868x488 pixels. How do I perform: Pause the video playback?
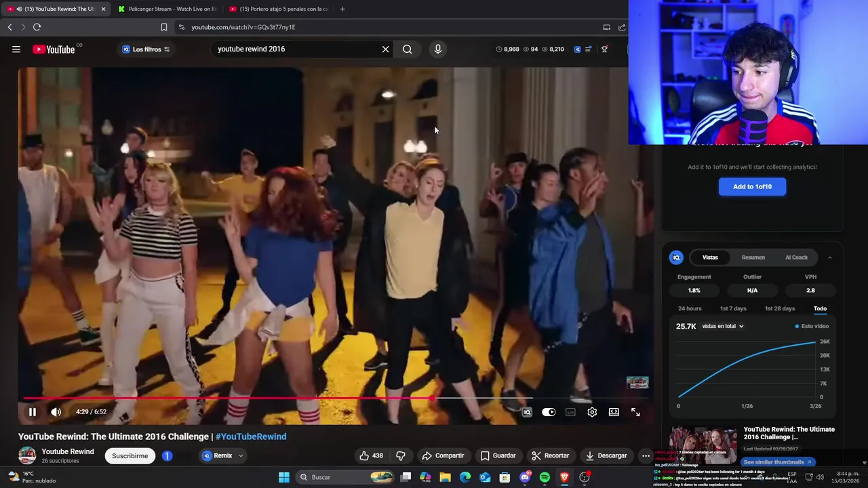click(x=32, y=411)
